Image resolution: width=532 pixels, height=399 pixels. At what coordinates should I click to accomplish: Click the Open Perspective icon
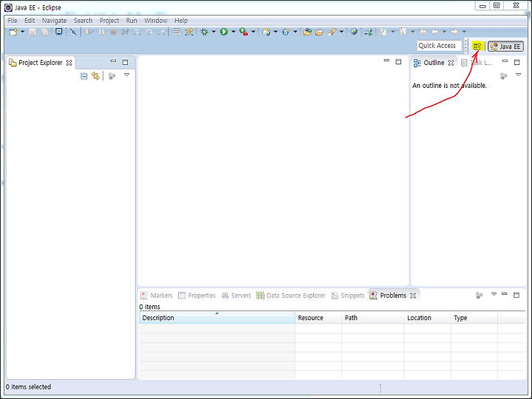click(477, 46)
